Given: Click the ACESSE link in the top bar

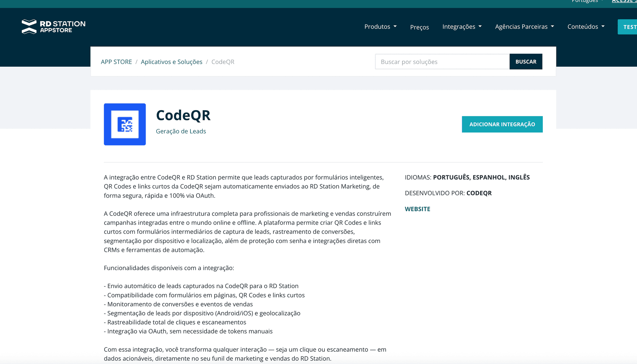Looking at the screenshot, I should 624,1.
